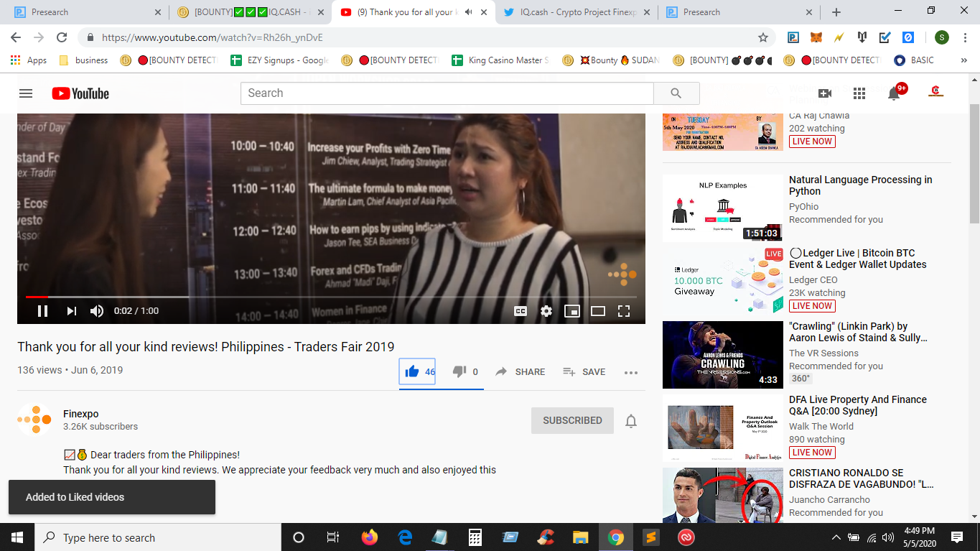Reload the current page

click(x=62, y=37)
